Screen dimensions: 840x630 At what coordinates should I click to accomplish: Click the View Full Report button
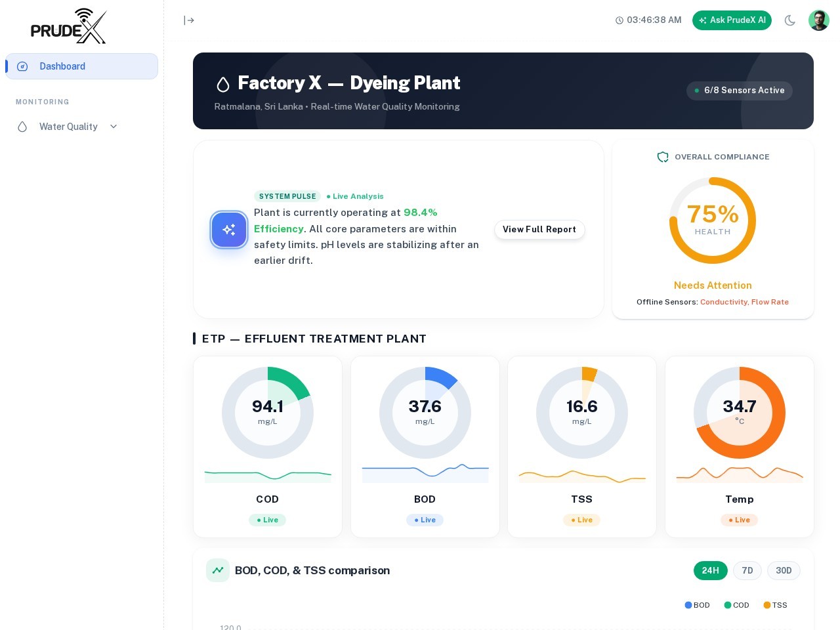[539, 230]
